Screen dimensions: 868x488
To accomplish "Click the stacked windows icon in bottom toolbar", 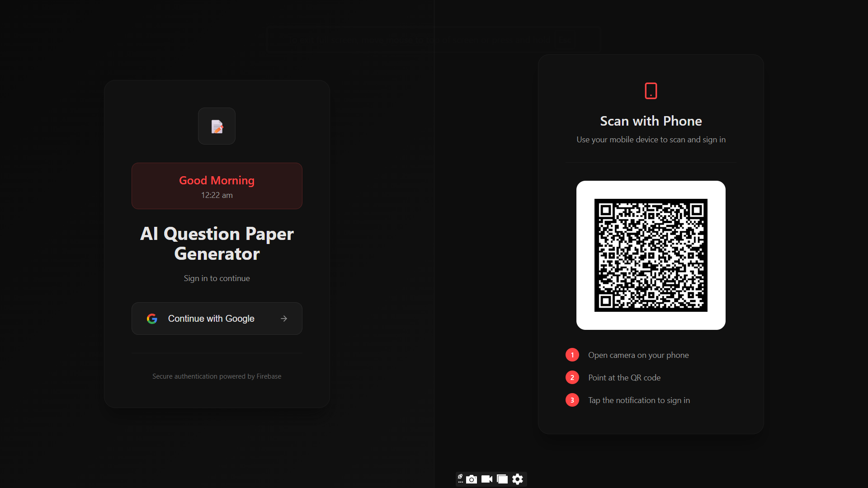I will [x=502, y=479].
